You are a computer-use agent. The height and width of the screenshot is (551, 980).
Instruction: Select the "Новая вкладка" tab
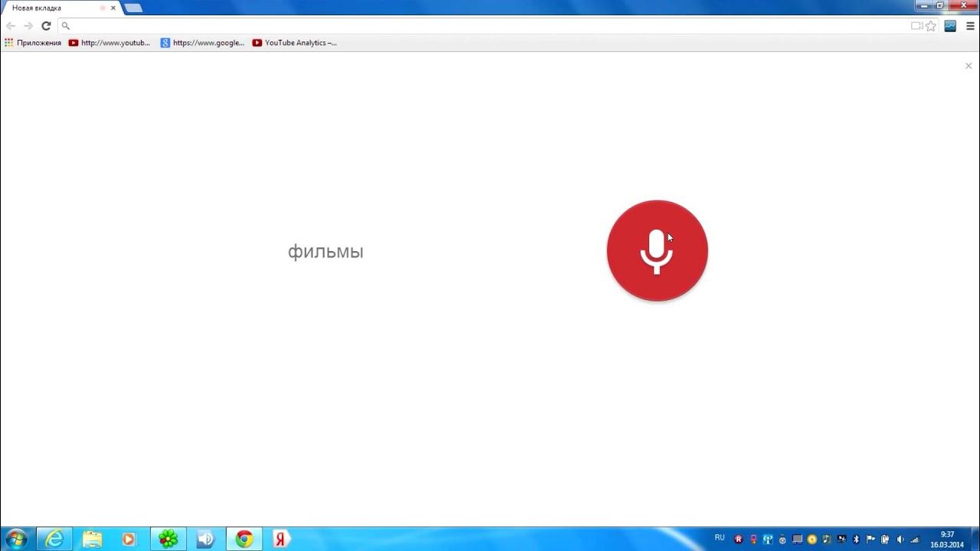61,8
